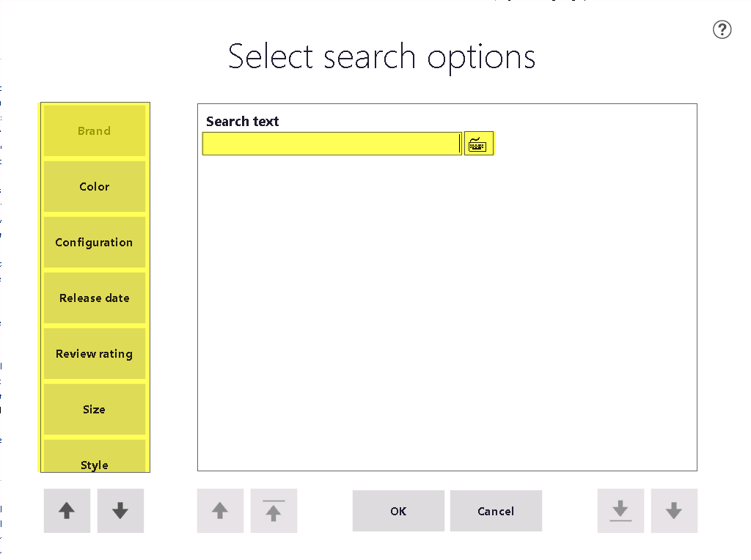
Task: Select the Brand search category
Action: click(95, 130)
